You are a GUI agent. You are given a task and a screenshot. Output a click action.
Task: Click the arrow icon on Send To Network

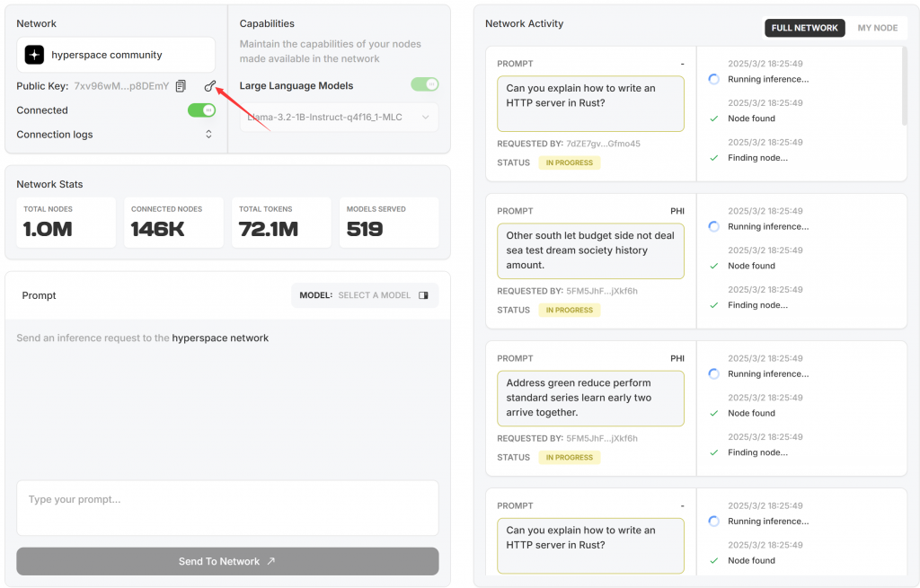coord(270,562)
